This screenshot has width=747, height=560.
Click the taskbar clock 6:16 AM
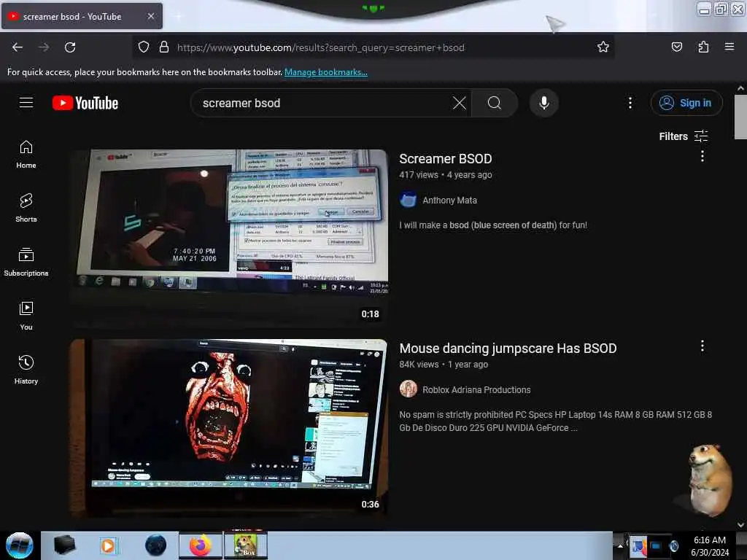[x=709, y=540]
